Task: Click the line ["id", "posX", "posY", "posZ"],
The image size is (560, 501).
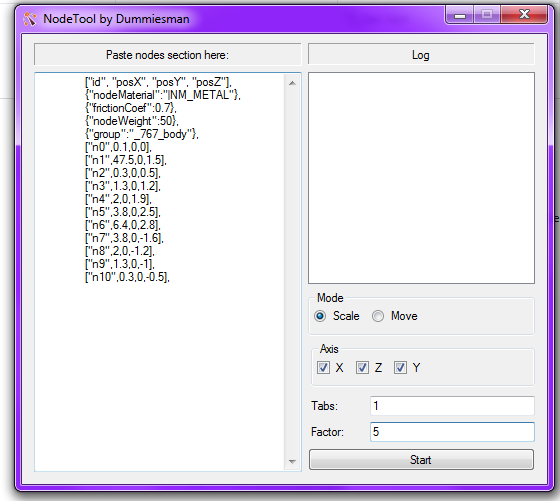Action: [x=158, y=82]
